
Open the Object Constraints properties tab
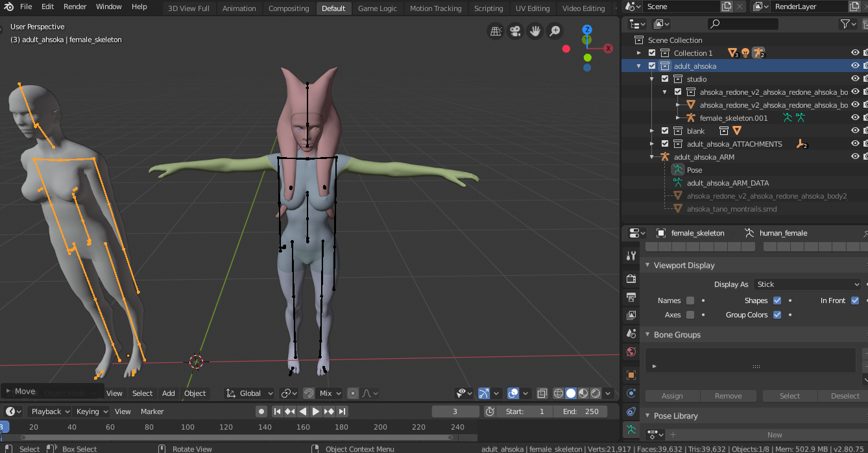click(x=631, y=411)
